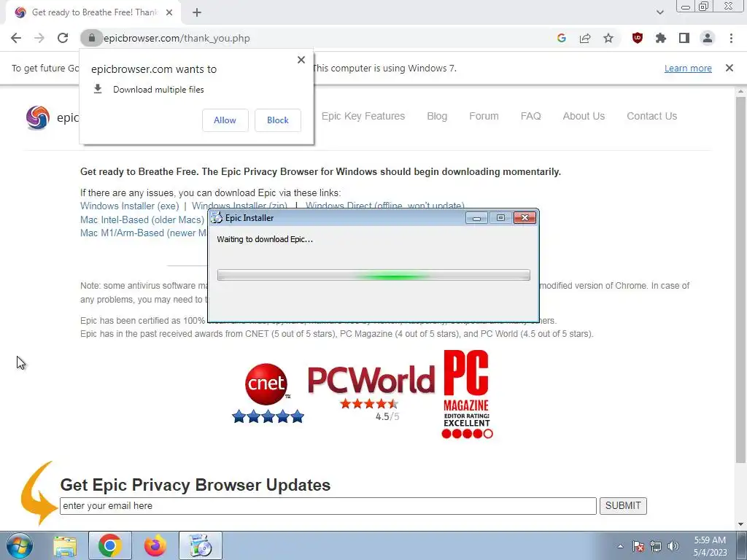Open the uBlock Origin extension icon

(x=637, y=38)
